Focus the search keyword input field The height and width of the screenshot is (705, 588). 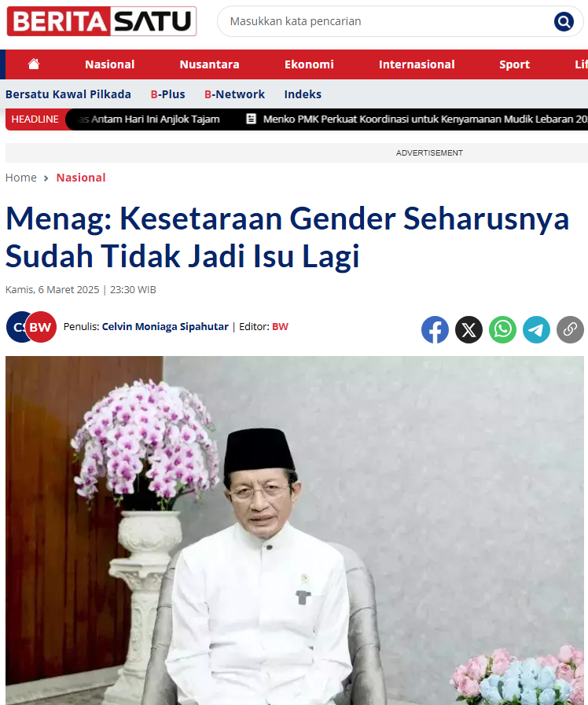(x=387, y=21)
